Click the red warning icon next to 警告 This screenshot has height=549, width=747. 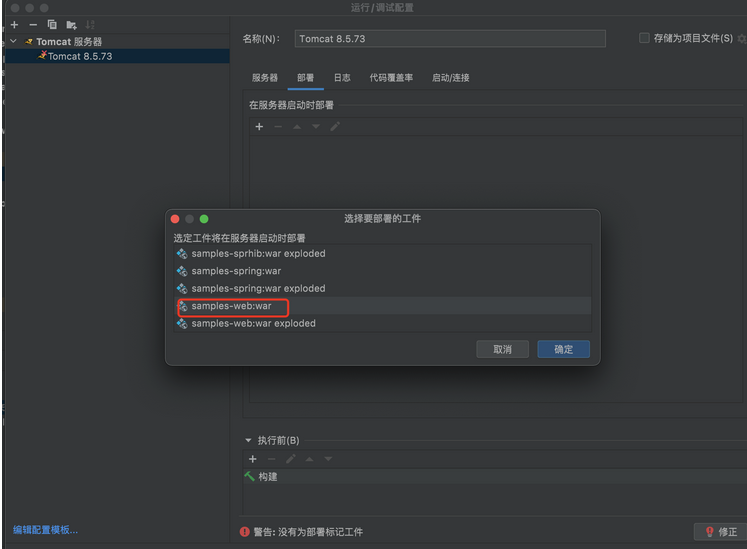[x=245, y=532]
